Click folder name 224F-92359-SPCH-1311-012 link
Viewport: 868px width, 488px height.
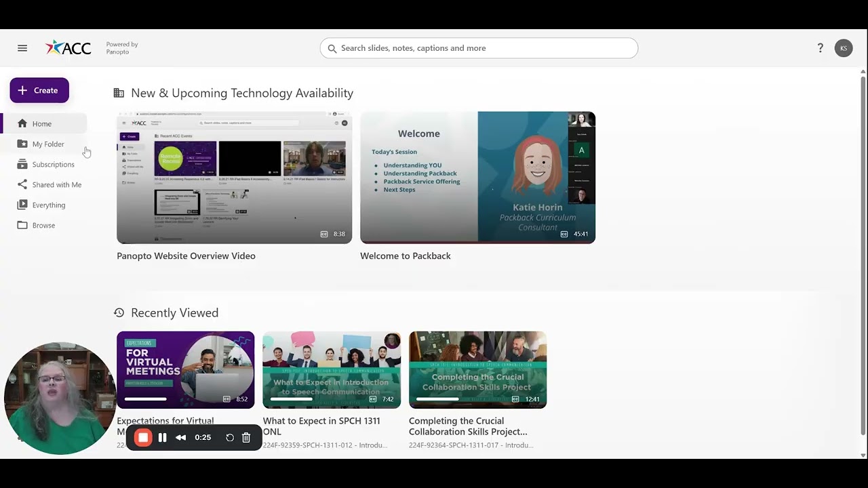(x=325, y=445)
